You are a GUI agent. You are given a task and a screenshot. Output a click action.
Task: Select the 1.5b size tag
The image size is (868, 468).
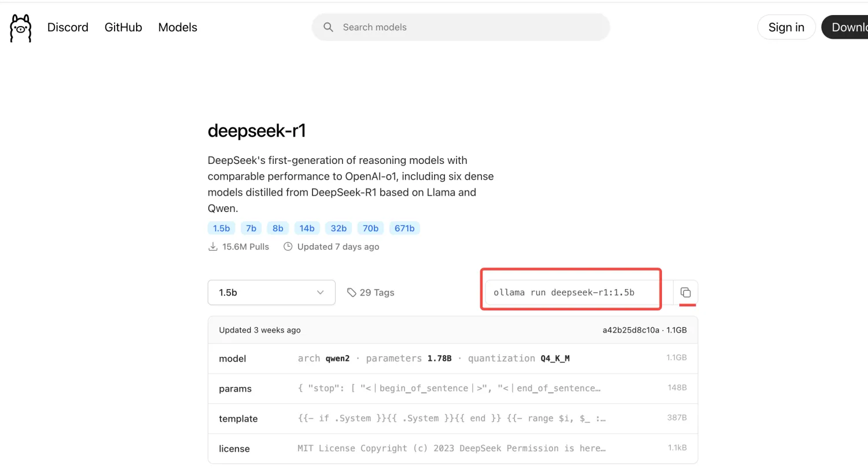click(x=221, y=228)
